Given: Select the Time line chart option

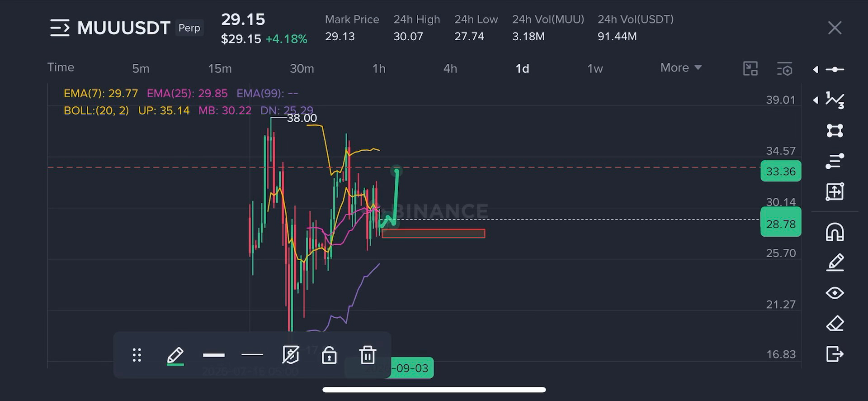Looking at the screenshot, I should 61,67.
